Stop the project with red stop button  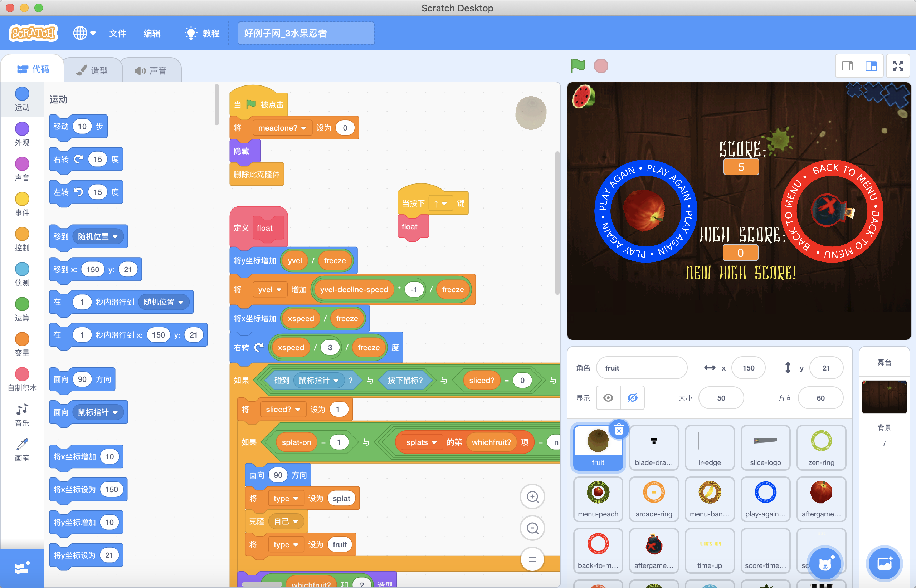tap(601, 66)
